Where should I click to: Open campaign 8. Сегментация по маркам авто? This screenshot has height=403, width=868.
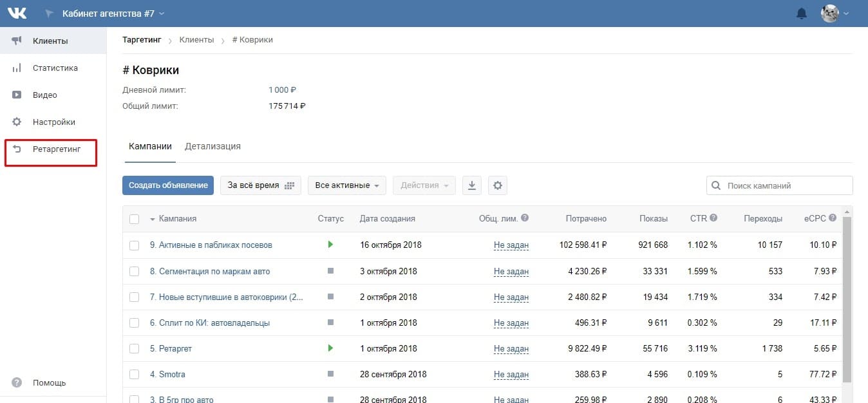tap(210, 271)
